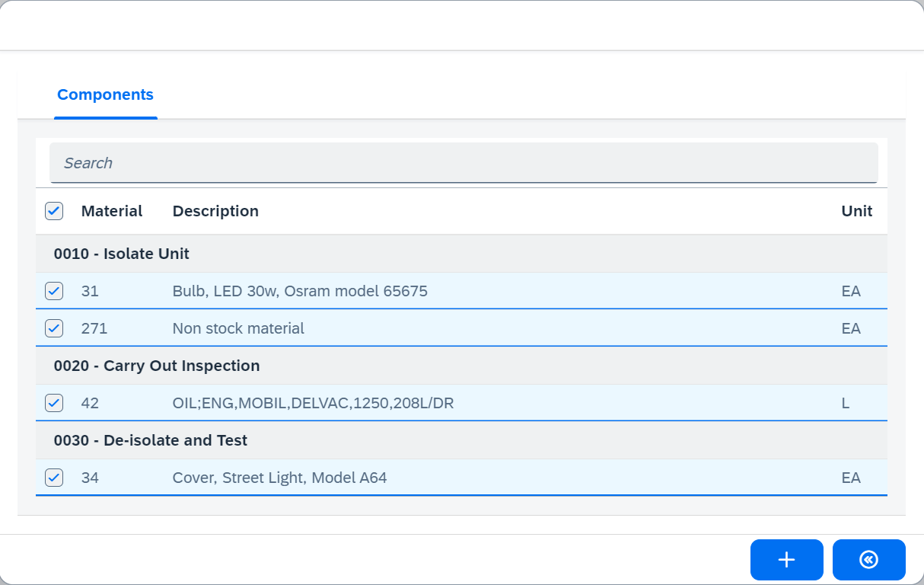
Task: Click material number 34
Action: 90,478
